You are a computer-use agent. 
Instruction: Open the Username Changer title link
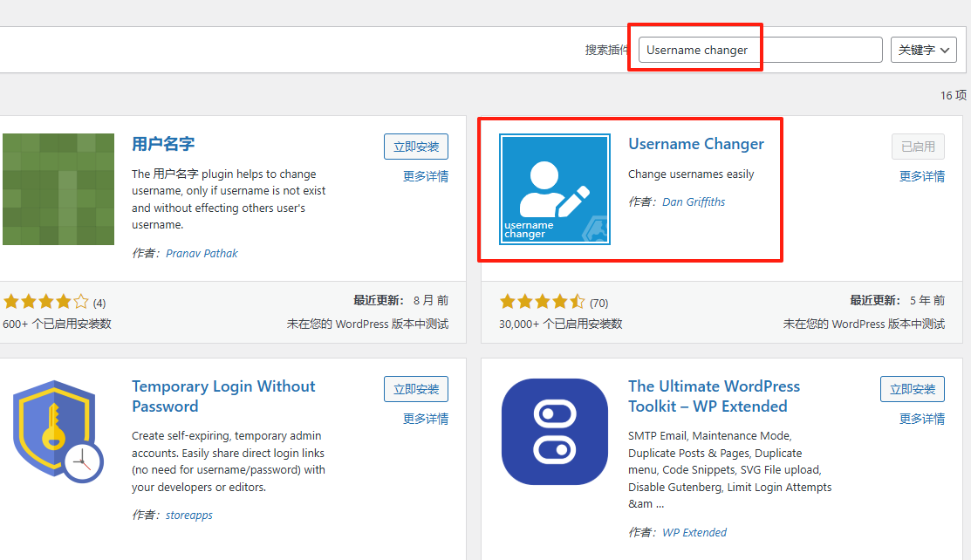pos(696,144)
